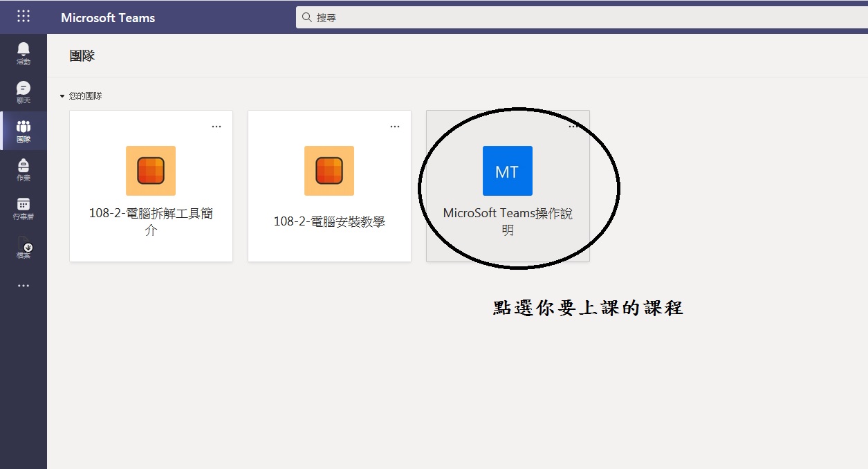Open the 108-2-電腦安裝教學 team name
The height and width of the screenshot is (469, 868).
[x=329, y=221]
